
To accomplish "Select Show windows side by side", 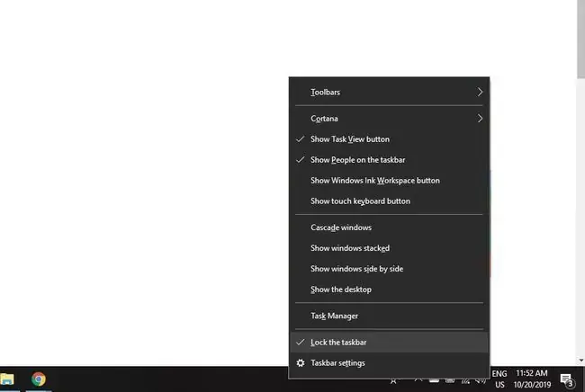I will (x=389, y=269).
